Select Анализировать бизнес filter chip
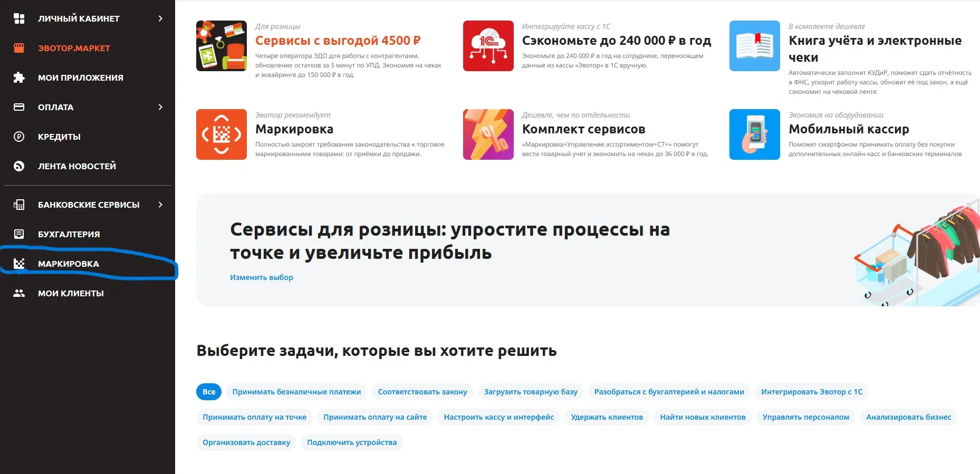This screenshot has width=980, height=474. tap(909, 417)
